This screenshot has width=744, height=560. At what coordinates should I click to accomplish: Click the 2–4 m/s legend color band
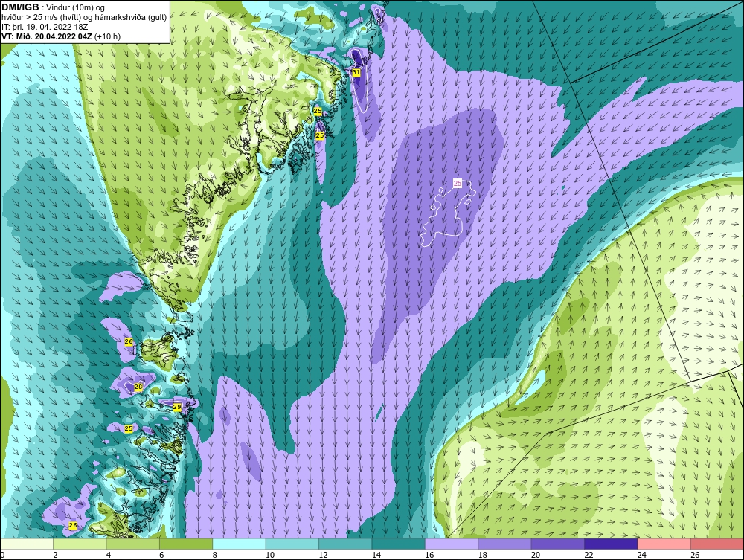tap(80, 544)
